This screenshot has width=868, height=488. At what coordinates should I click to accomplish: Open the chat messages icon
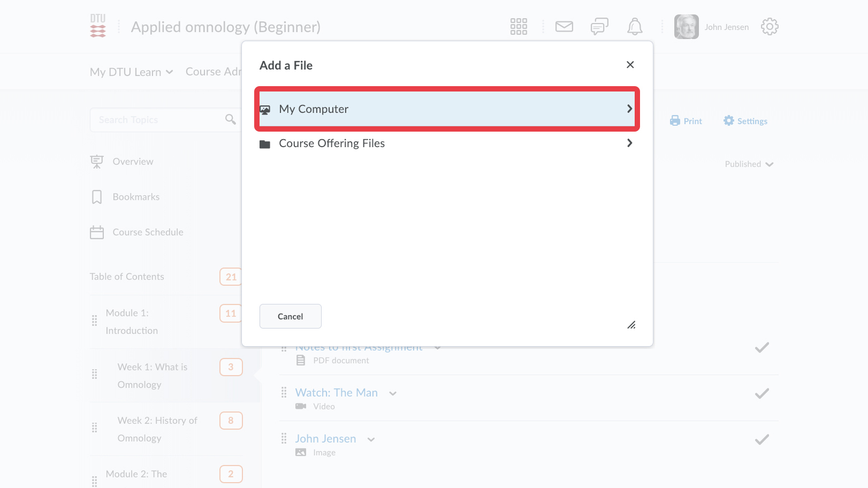click(x=599, y=26)
